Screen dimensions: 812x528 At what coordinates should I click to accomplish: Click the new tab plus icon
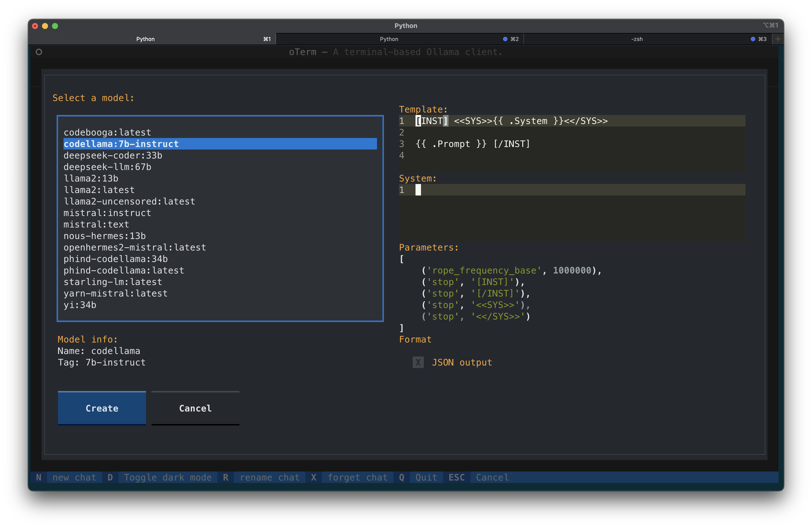coord(777,39)
